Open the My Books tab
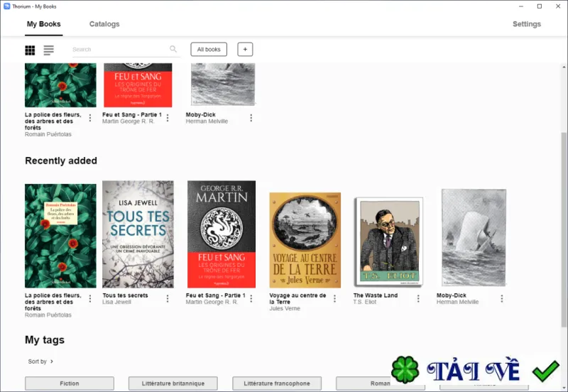 [x=44, y=24]
